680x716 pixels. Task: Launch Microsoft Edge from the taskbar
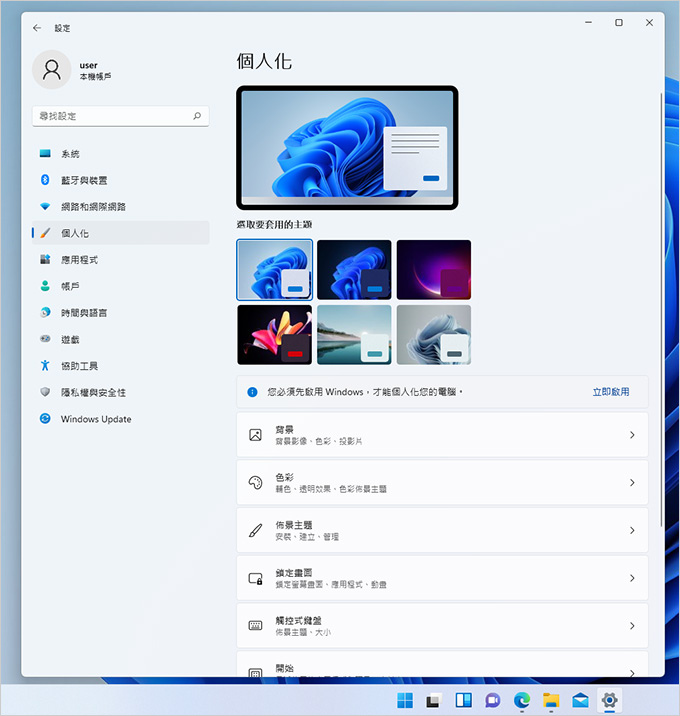point(522,700)
